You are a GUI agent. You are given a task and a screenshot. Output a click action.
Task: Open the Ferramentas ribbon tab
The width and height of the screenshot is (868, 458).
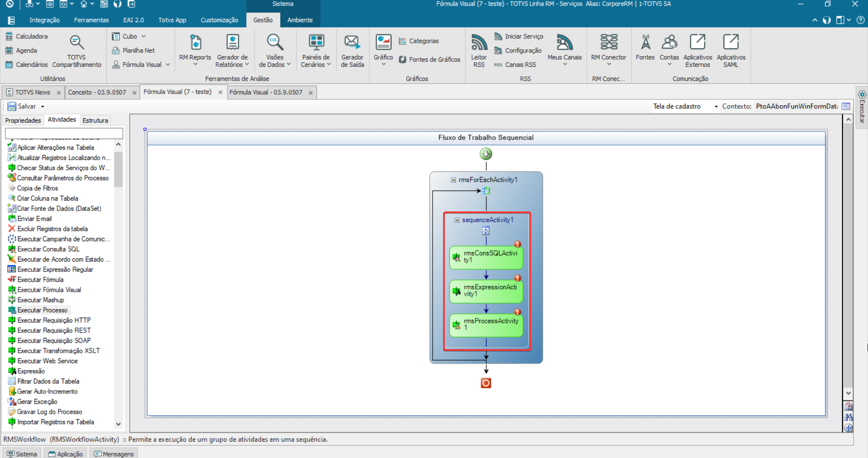(x=91, y=20)
